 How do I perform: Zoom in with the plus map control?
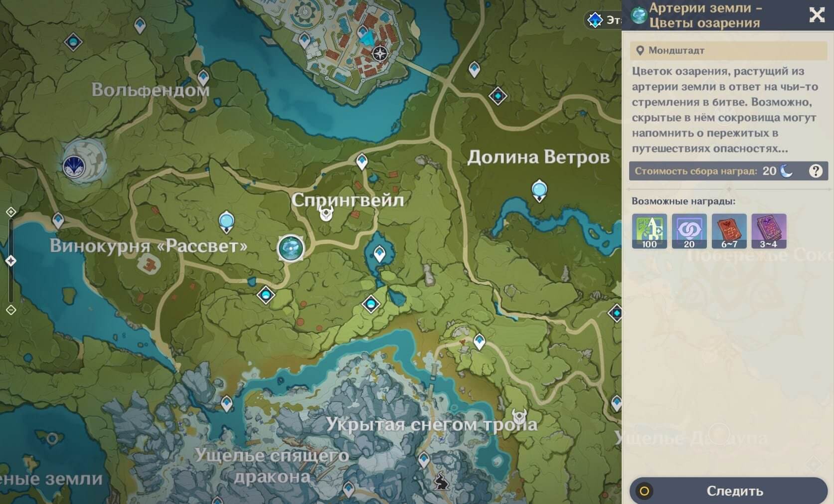coord(11,212)
